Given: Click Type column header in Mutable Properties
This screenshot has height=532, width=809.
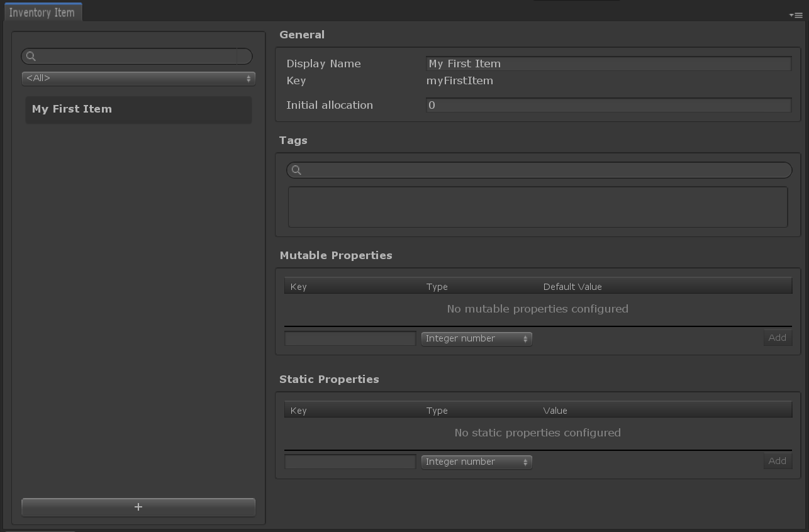Looking at the screenshot, I should point(437,287).
